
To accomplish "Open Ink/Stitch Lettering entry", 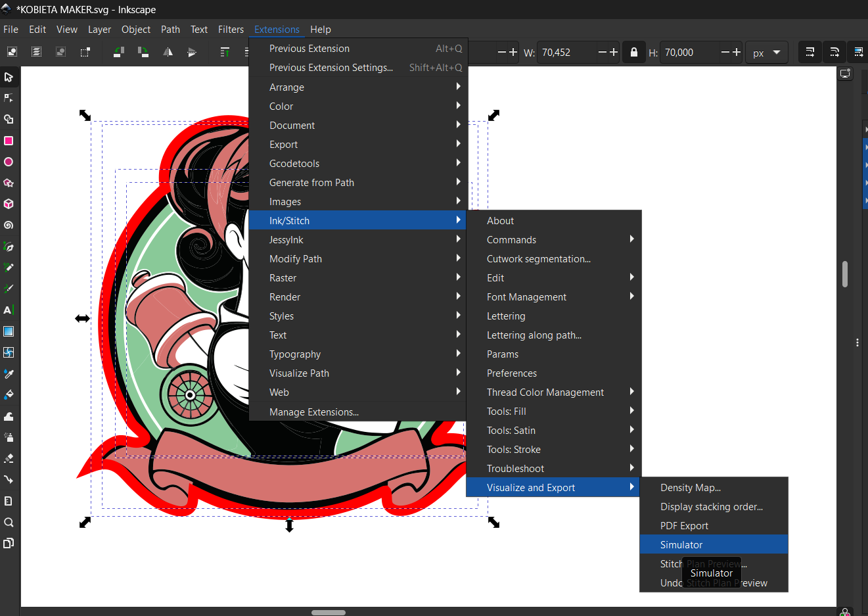I will tap(553, 316).
